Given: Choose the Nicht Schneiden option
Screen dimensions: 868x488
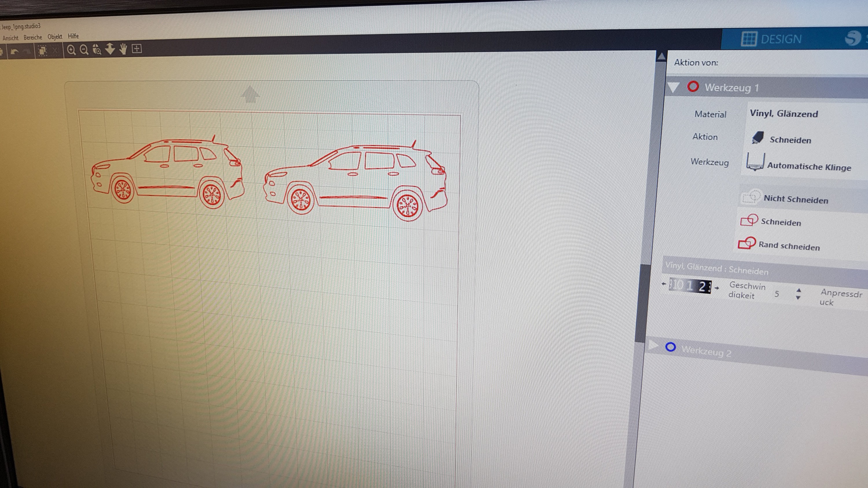Looking at the screenshot, I should click(795, 199).
